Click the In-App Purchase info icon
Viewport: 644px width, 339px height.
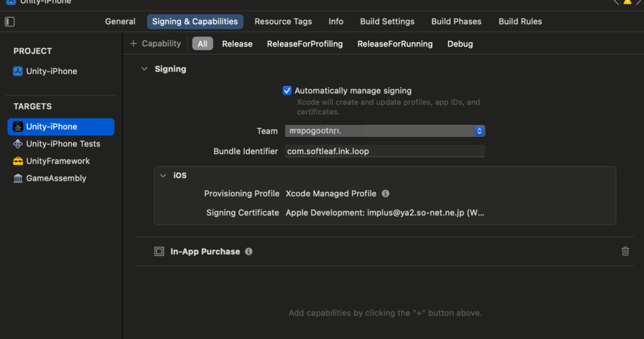(248, 252)
